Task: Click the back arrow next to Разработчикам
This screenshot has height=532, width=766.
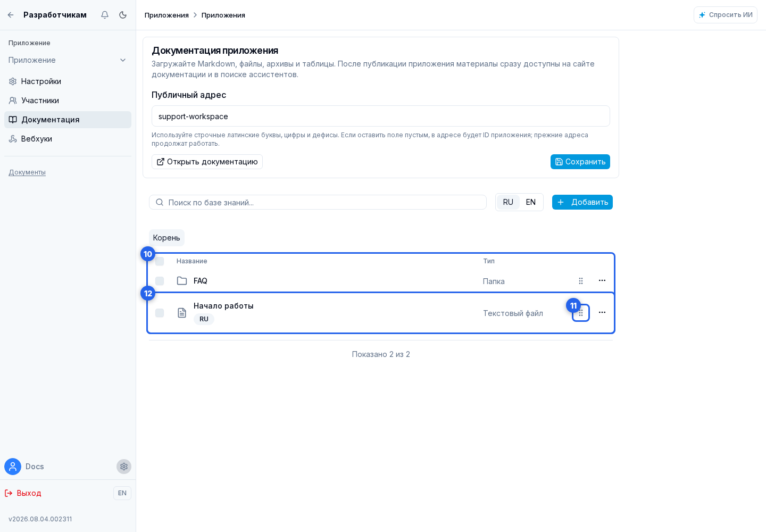Action: (x=11, y=15)
